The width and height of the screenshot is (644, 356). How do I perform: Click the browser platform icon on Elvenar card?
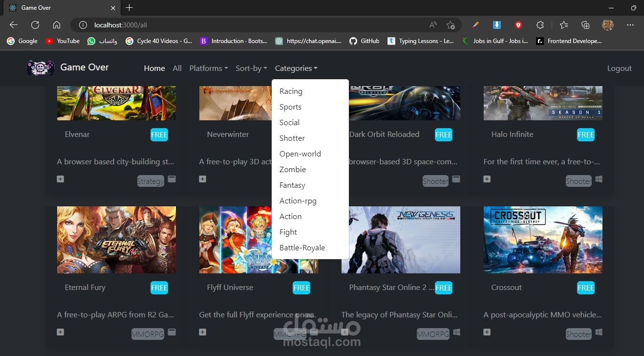(x=172, y=179)
